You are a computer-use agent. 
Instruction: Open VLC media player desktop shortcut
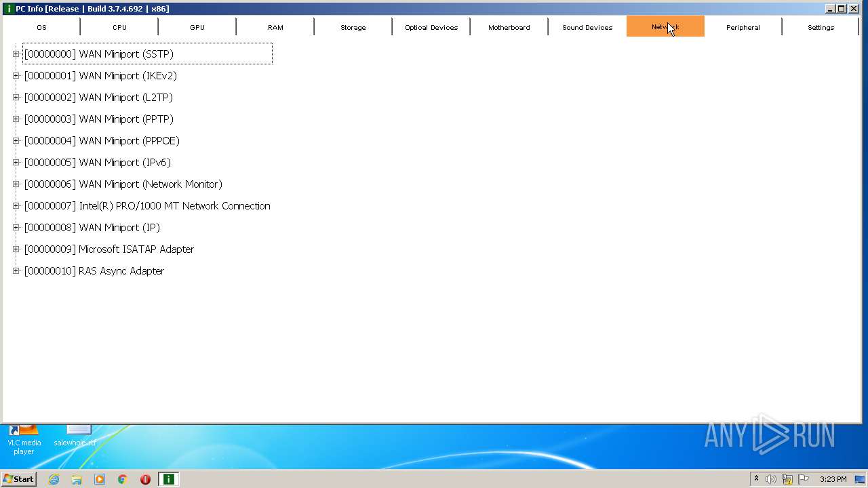pyautogui.click(x=24, y=441)
